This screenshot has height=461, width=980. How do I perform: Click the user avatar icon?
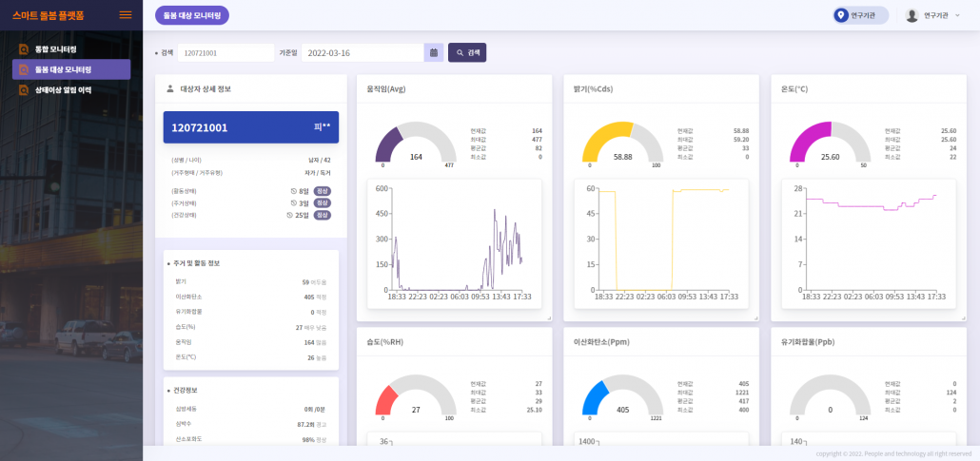[911, 15]
